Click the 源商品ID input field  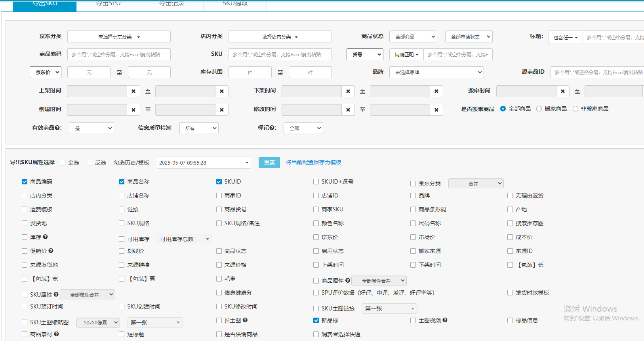click(597, 72)
